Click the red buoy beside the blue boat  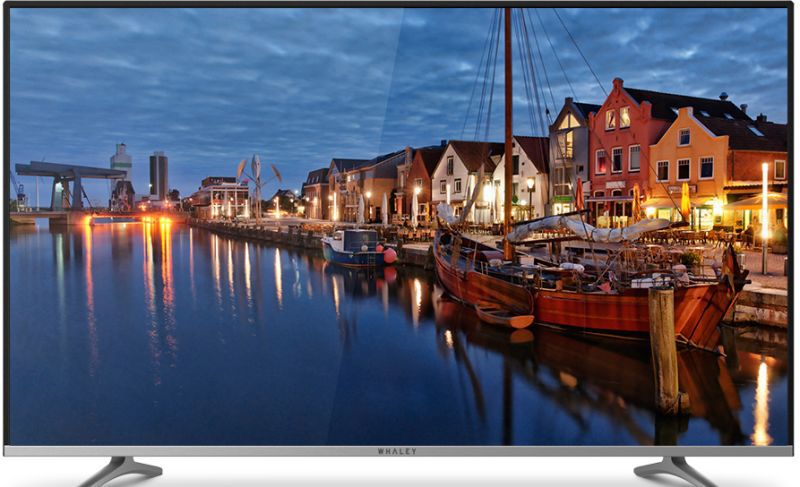click(x=390, y=256)
